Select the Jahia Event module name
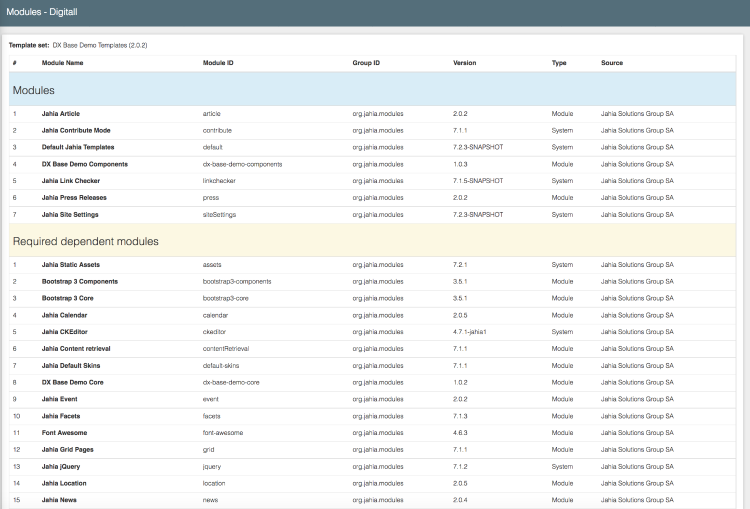The height and width of the screenshot is (509, 750). pyautogui.click(x=59, y=399)
